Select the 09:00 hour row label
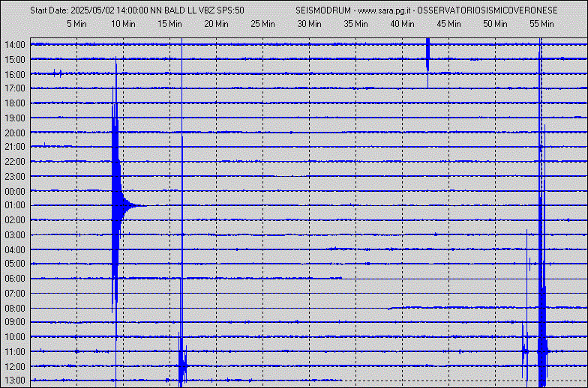This screenshot has width=588, height=388. coord(15,322)
